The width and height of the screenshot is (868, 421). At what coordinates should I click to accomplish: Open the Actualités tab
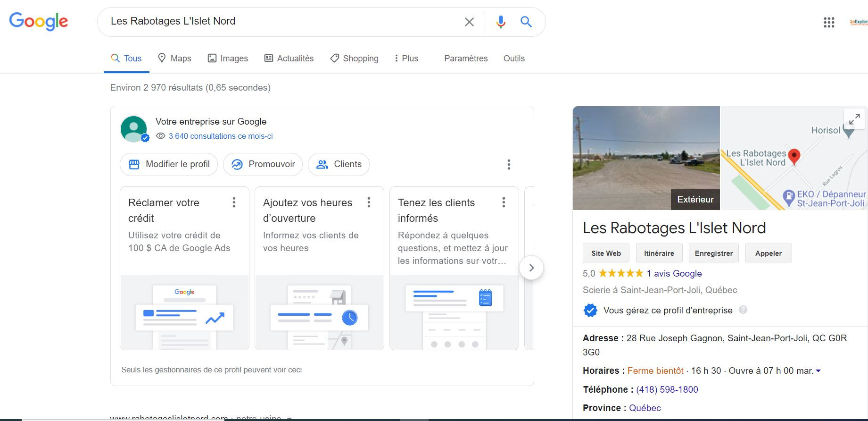tap(289, 59)
